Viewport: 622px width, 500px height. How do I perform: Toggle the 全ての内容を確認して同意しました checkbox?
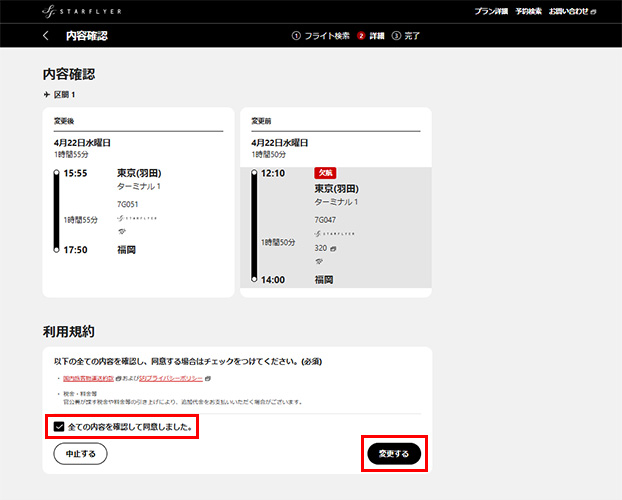[x=59, y=427]
